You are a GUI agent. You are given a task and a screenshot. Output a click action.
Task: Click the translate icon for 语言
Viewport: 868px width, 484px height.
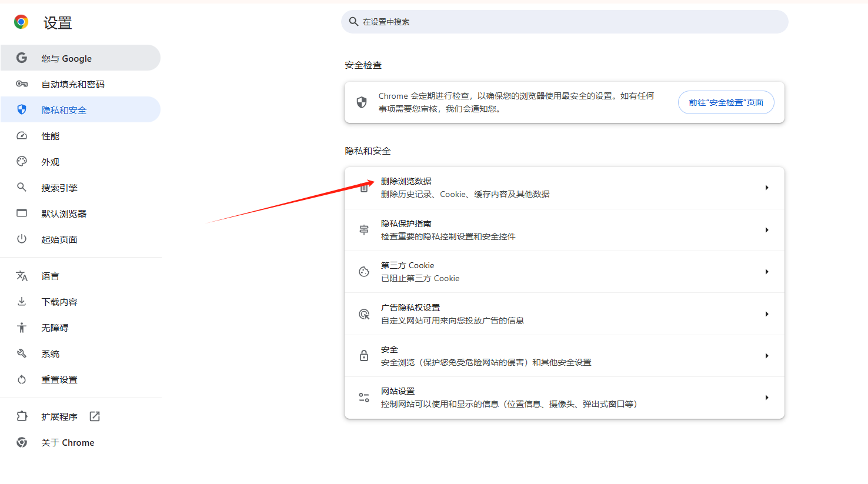click(22, 276)
